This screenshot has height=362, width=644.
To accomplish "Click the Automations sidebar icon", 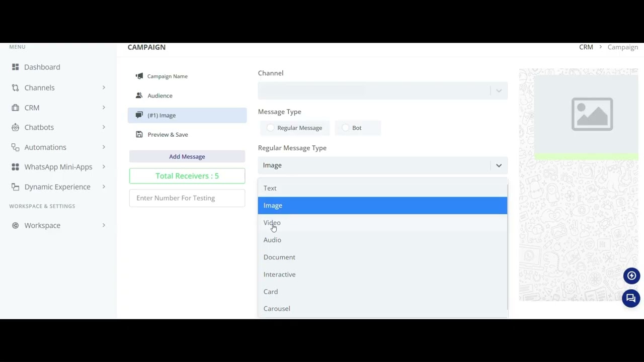I will click(x=15, y=147).
